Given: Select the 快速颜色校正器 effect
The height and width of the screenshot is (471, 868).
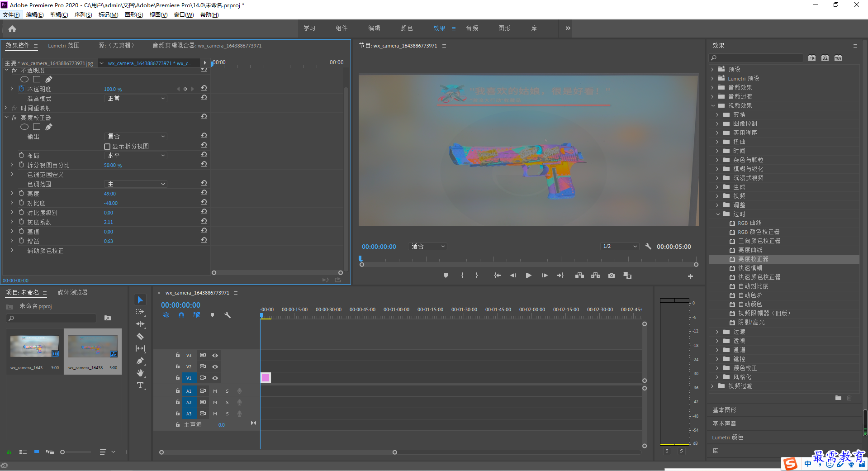Looking at the screenshot, I should click(759, 277).
